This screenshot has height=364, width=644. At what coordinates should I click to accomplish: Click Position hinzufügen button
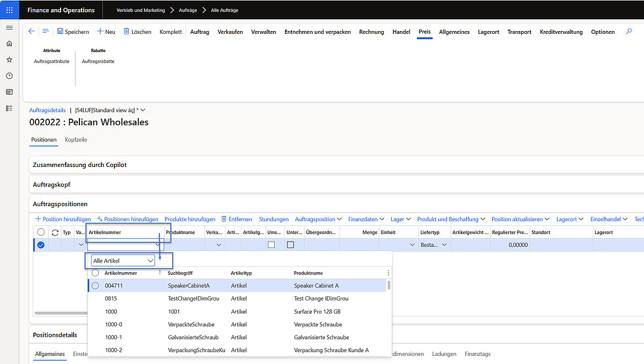pos(63,219)
